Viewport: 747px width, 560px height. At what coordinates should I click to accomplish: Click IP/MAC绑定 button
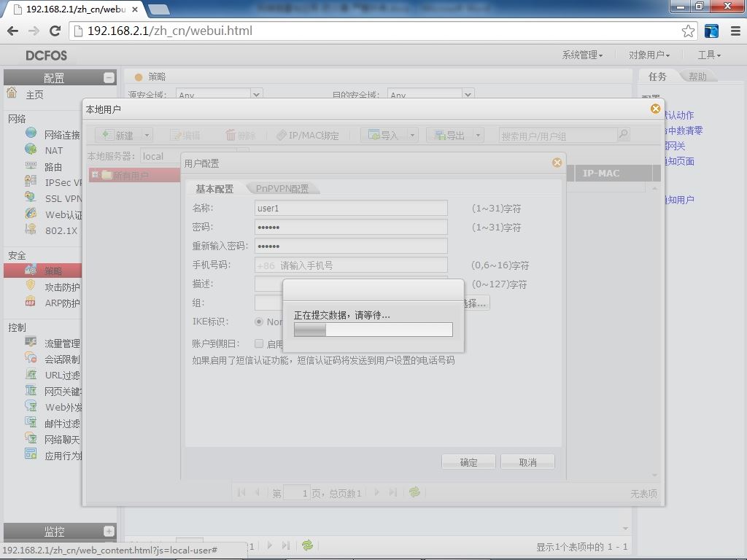pos(308,136)
